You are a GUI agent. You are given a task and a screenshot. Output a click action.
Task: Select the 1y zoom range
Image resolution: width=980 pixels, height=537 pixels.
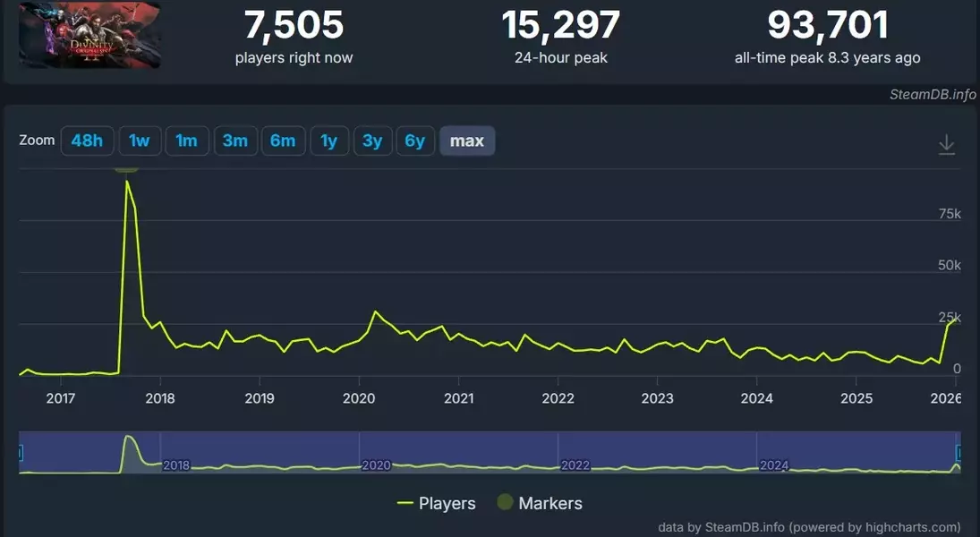(328, 141)
